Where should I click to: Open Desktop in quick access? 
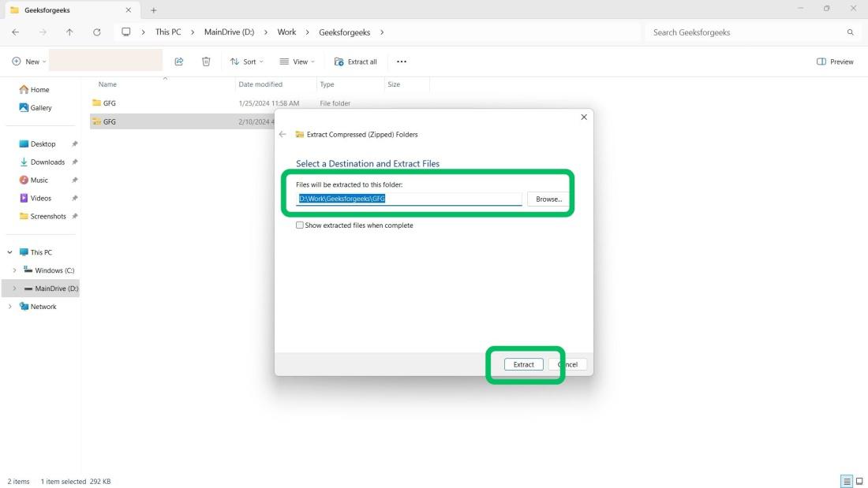(38, 143)
